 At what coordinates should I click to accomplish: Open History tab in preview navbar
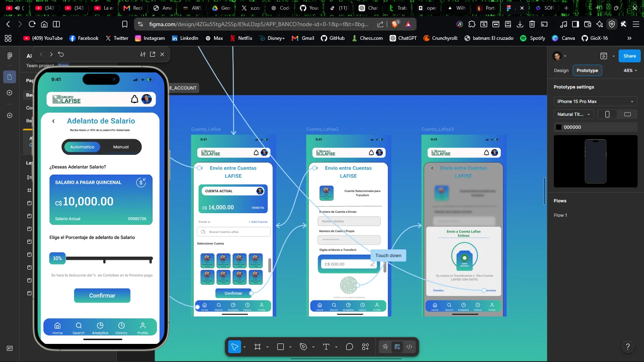122,328
